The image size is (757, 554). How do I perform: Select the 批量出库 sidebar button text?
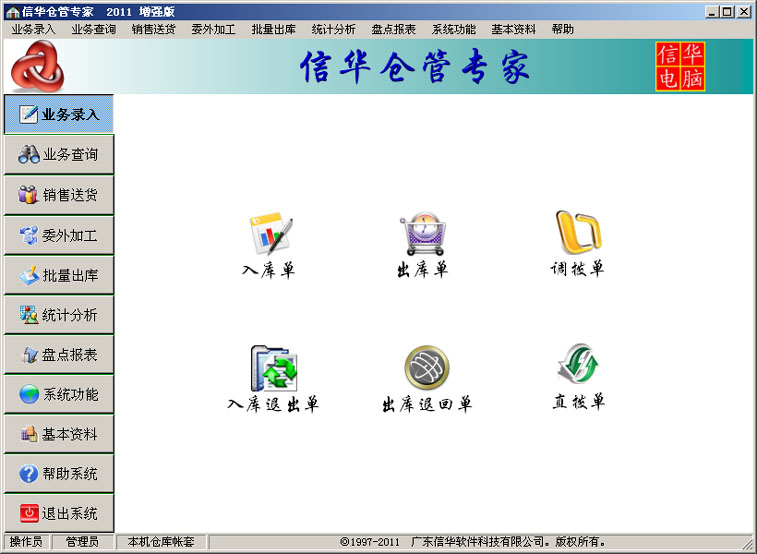click(x=70, y=275)
